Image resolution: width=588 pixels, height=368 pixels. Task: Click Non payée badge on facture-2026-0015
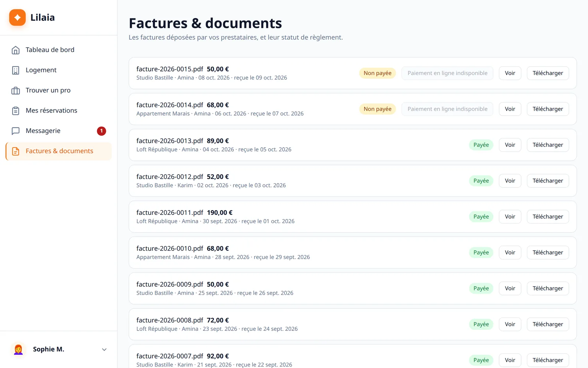(377, 73)
